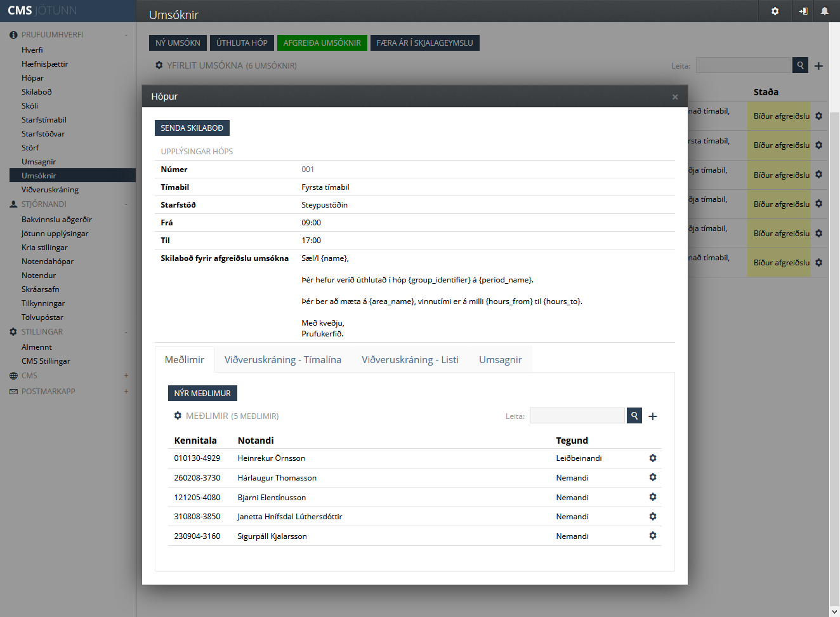The height and width of the screenshot is (617, 840).
Task: Collapse the STILLINGAR sidebar section
Action: 126,332
